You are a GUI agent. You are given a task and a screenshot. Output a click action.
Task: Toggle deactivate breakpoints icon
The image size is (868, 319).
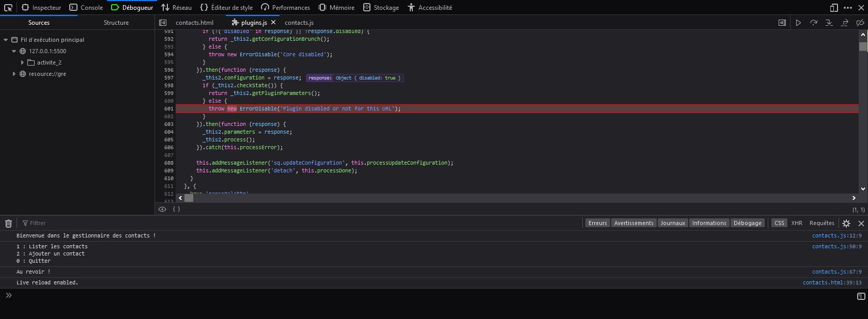coord(860,23)
